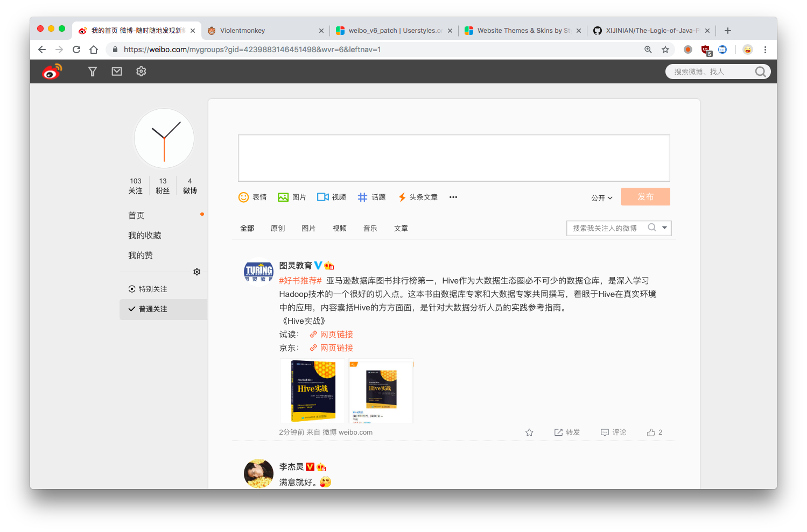Show more compose options ellipsis
The width and height of the screenshot is (807, 532).
click(453, 197)
